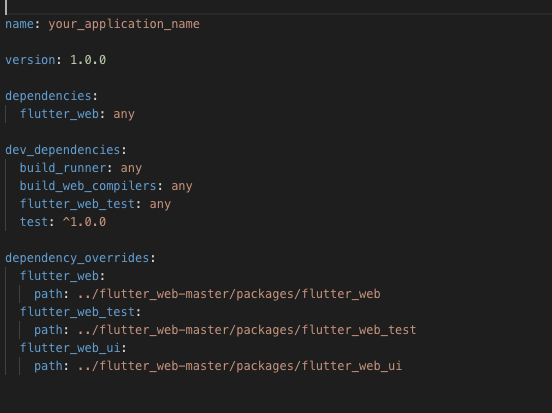This screenshot has height=413, width=552.
Task: Click the 'version' key
Action: click(30, 60)
